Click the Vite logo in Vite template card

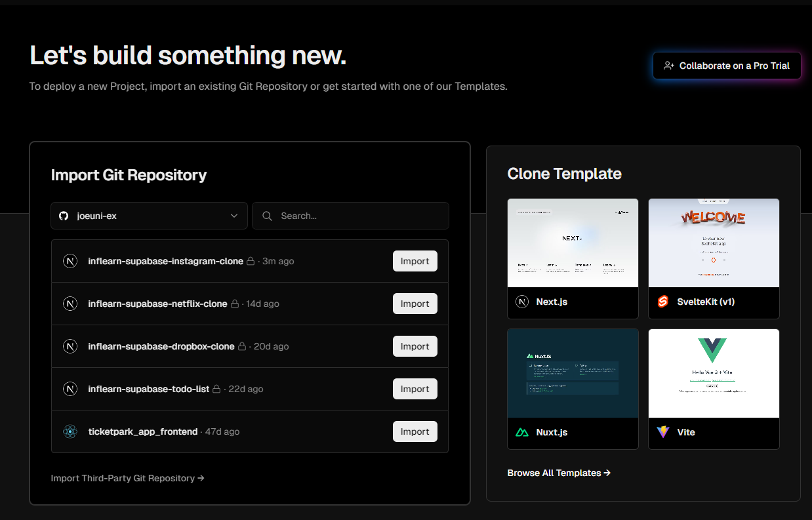click(663, 432)
